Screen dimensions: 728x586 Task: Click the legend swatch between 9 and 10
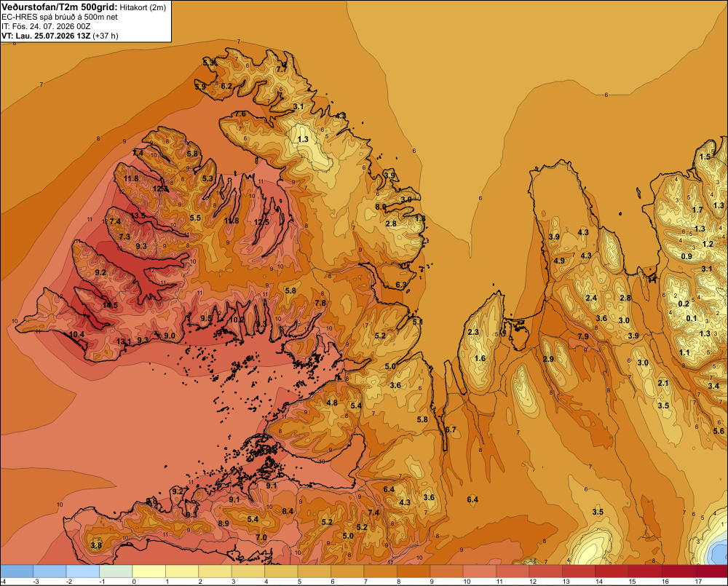pyautogui.click(x=447, y=571)
